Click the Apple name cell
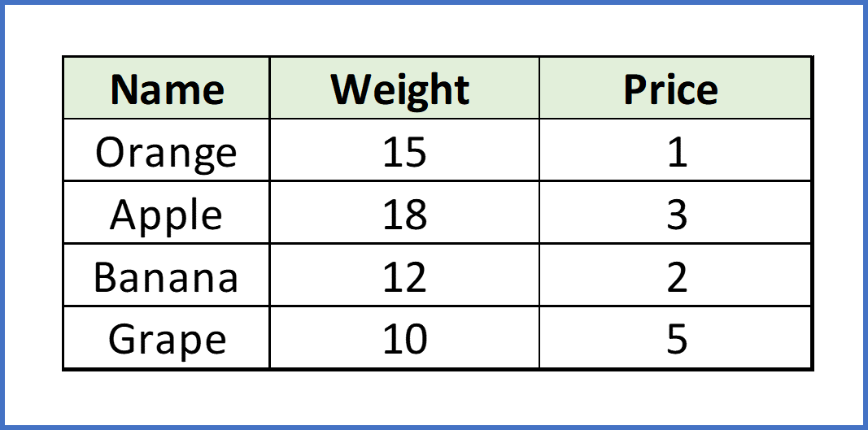Image resolution: width=868 pixels, height=430 pixels. [x=167, y=214]
